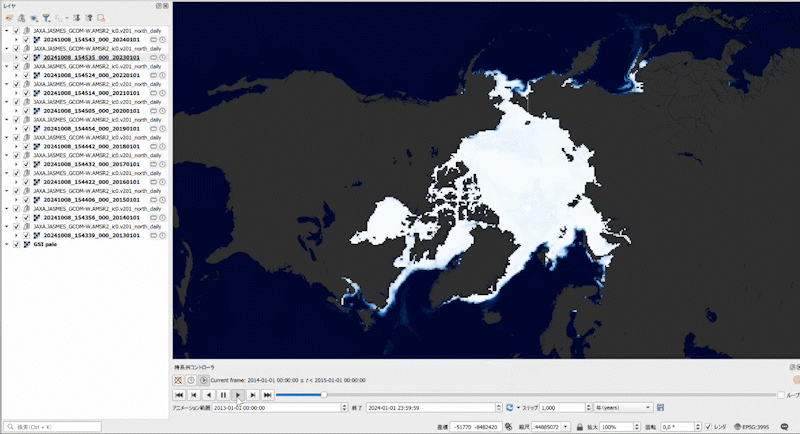
Task: Enable the loop animation checkbox
Action: (781, 395)
